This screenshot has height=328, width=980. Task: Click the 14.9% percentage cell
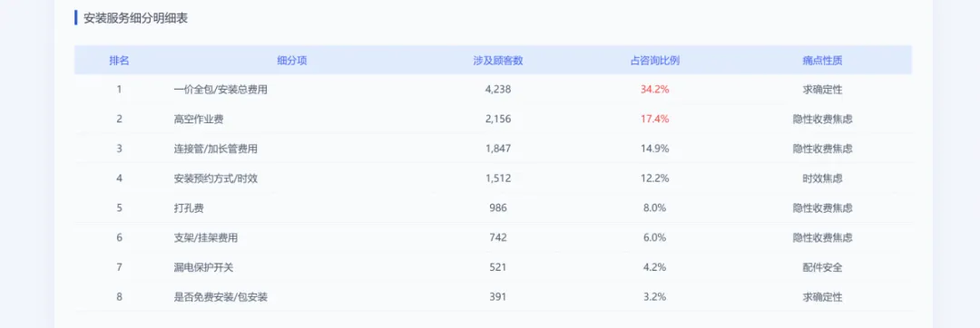[655, 149]
